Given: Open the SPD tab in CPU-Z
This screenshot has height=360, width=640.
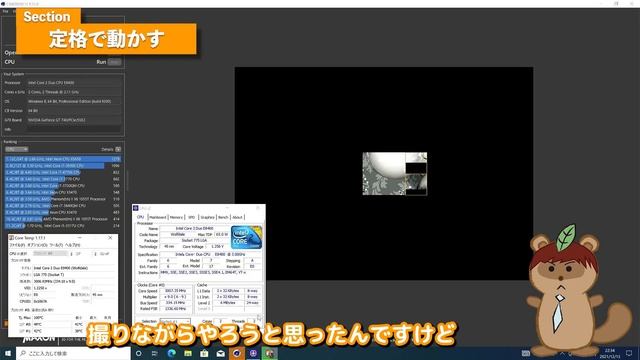Looking at the screenshot, I should click(x=191, y=217).
